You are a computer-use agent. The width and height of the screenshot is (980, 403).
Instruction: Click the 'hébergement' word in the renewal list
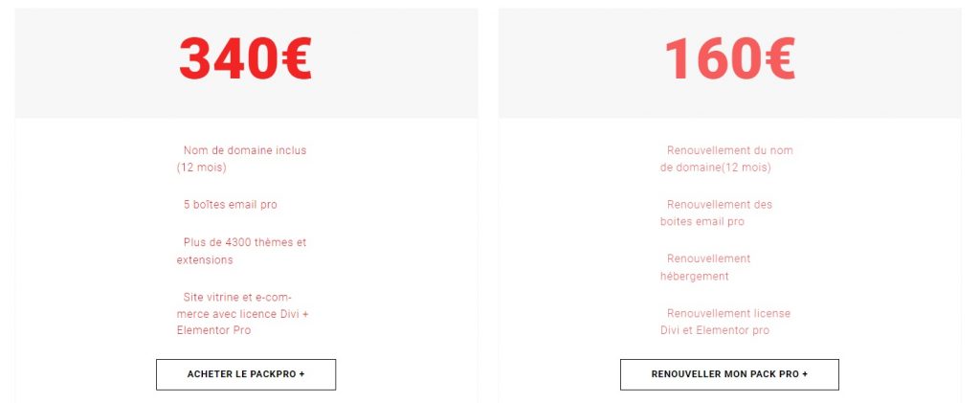tap(695, 277)
